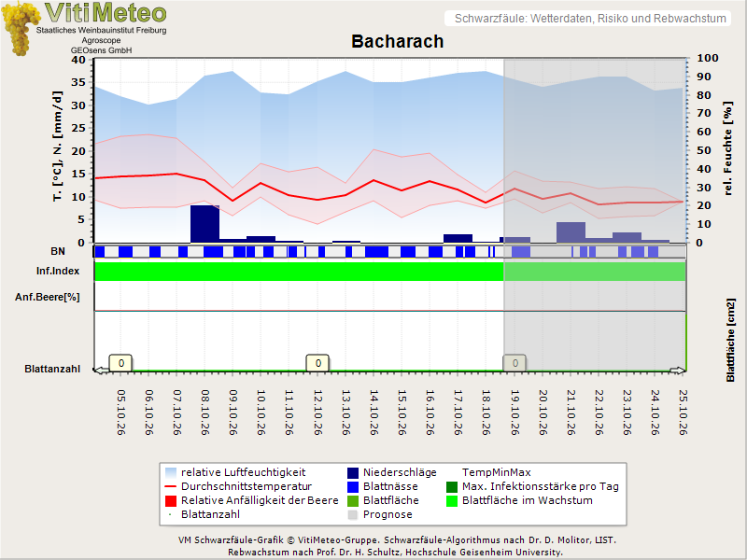Click the right scroll arrow on Blattanzahl axis

[x=678, y=370]
